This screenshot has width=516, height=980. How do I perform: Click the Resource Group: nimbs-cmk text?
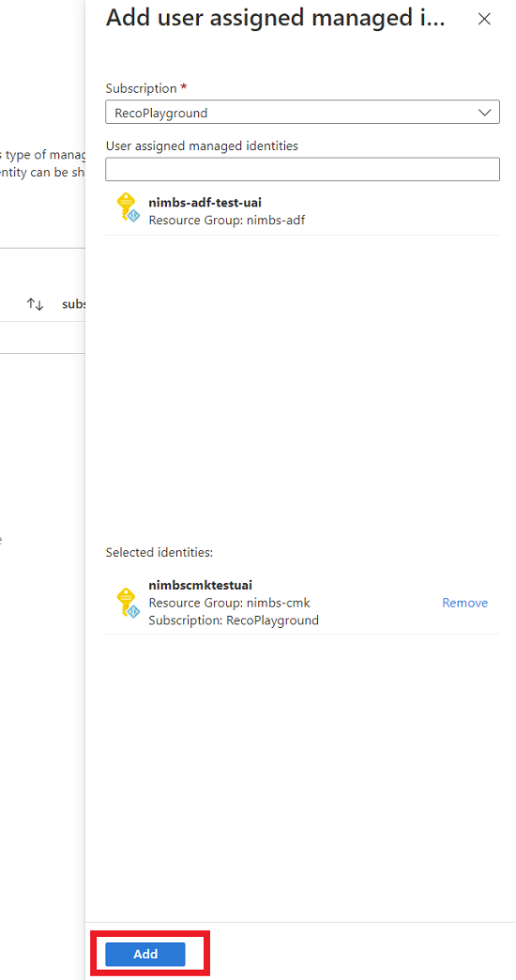click(229, 604)
